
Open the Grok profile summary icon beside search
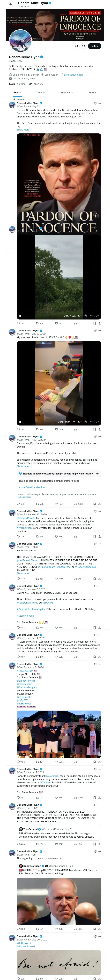click(x=77, y=46)
